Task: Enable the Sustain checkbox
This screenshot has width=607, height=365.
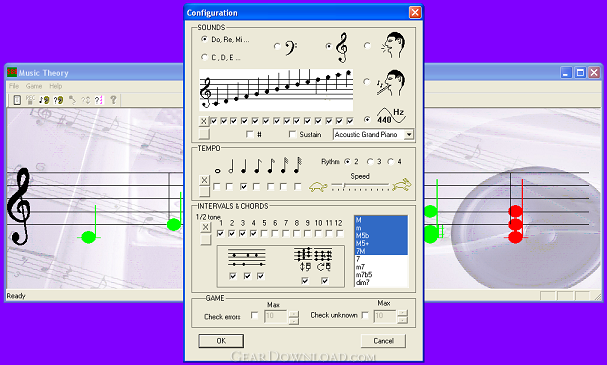Action: pyautogui.click(x=292, y=134)
